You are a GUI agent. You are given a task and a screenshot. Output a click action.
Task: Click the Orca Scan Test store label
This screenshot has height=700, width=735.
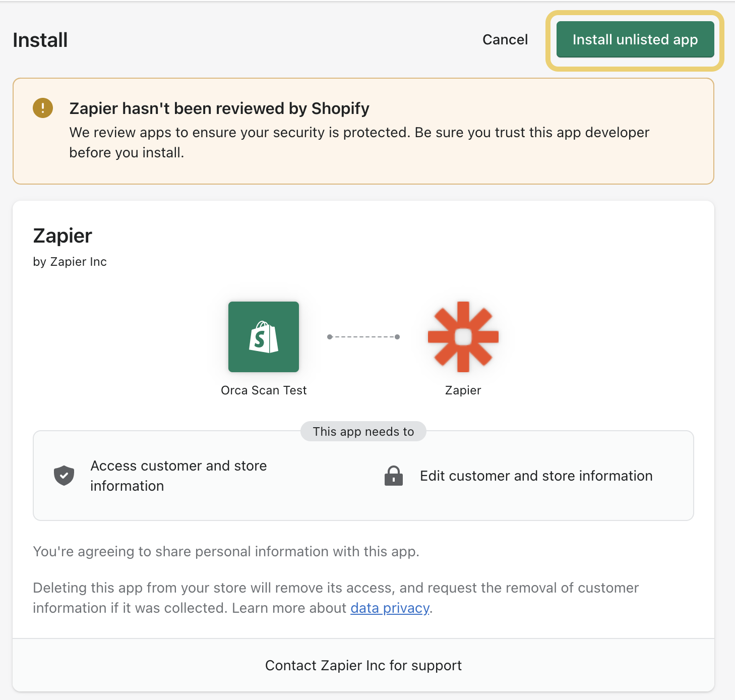click(264, 390)
